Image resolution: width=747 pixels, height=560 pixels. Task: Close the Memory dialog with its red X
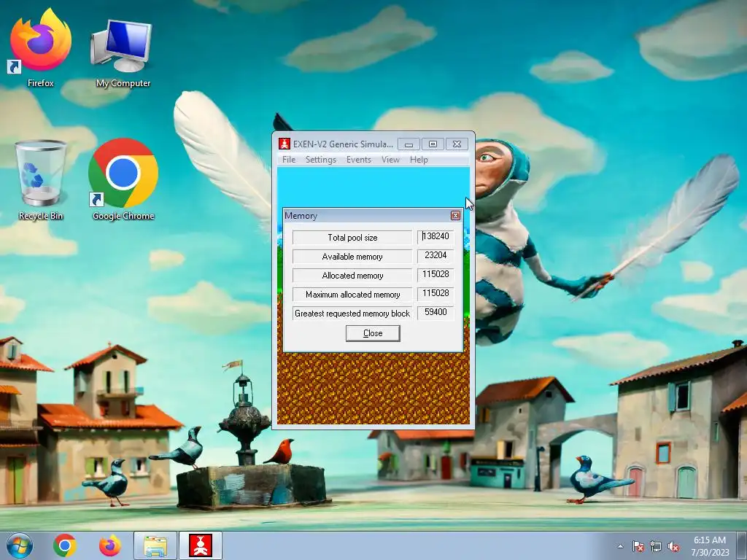tap(455, 216)
